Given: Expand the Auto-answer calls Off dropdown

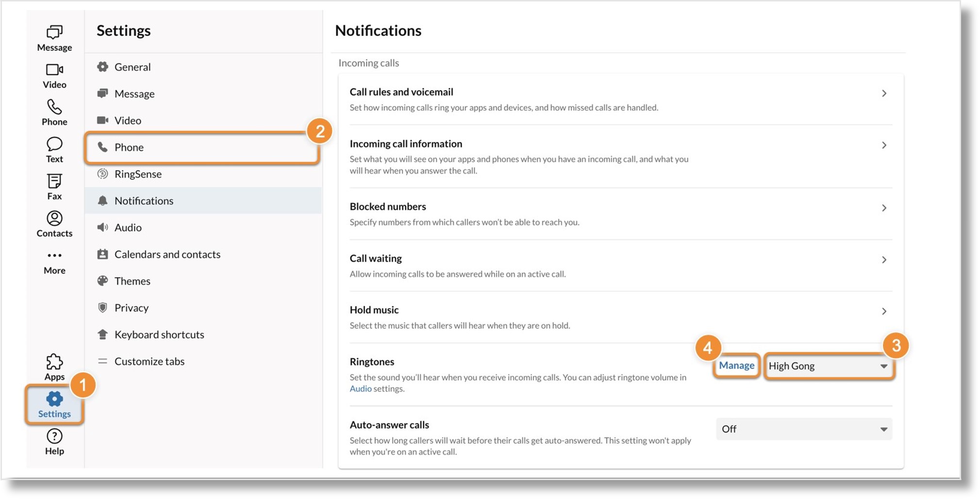Looking at the screenshot, I should point(804,429).
